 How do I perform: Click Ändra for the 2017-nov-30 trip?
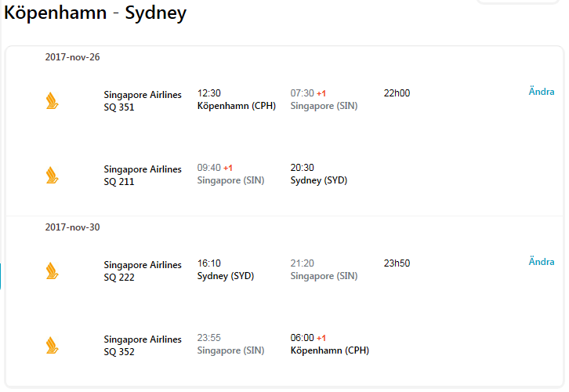pos(542,262)
